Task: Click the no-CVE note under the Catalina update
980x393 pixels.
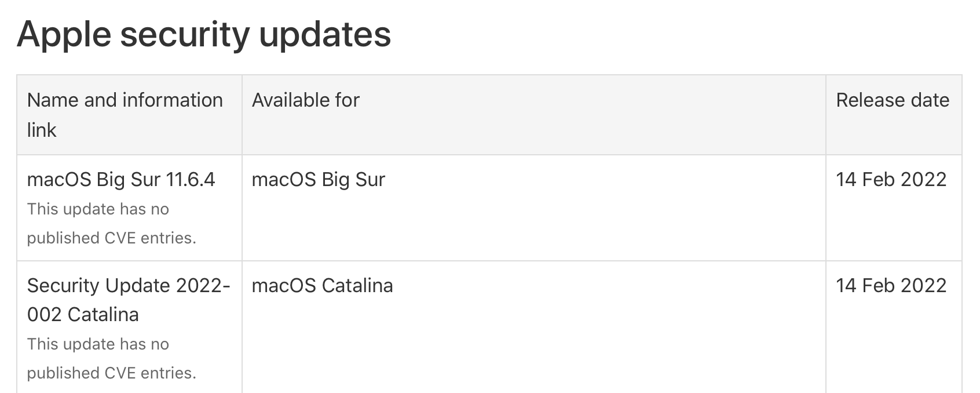Action: (111, 358)
